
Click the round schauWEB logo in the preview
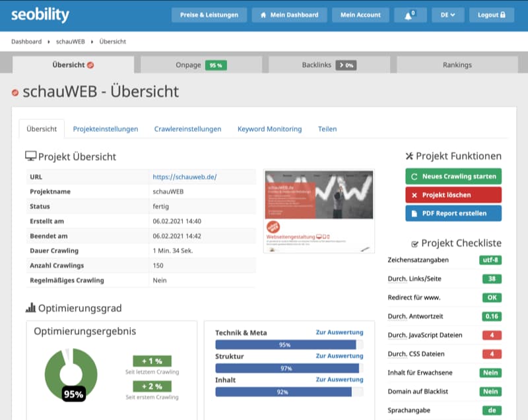point(273,227)
